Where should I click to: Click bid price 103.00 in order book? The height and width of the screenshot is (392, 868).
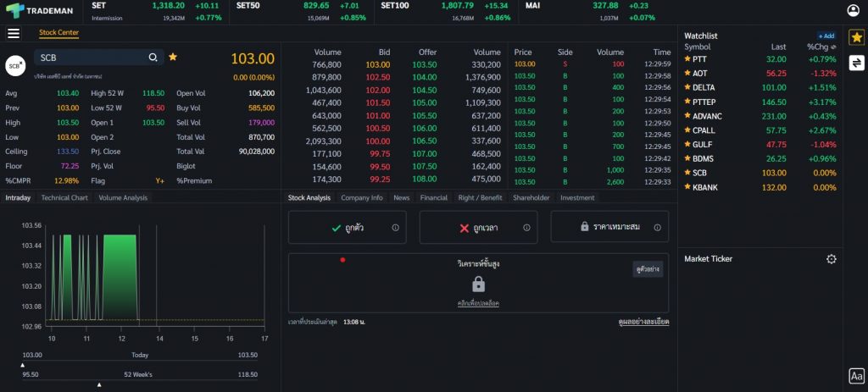point(378,64)
